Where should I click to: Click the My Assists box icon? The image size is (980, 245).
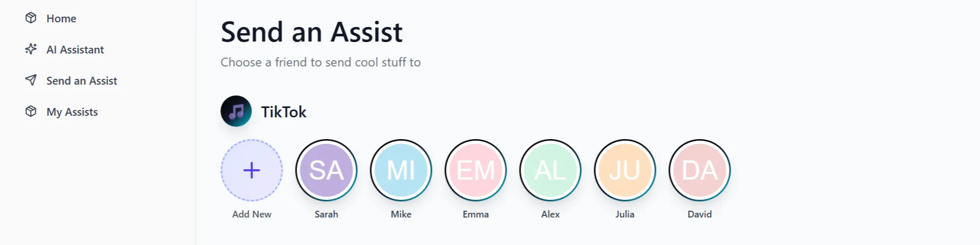31,112
